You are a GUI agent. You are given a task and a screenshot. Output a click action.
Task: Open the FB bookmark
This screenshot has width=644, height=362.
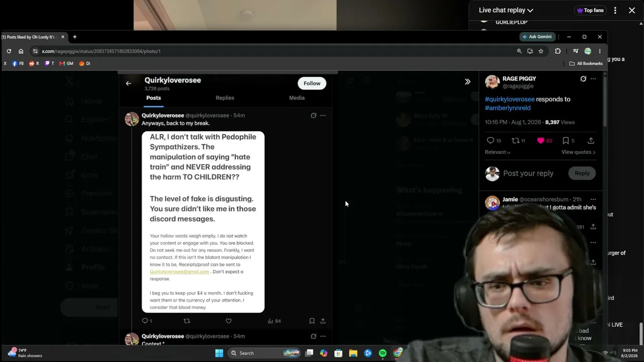pos(18,63)
